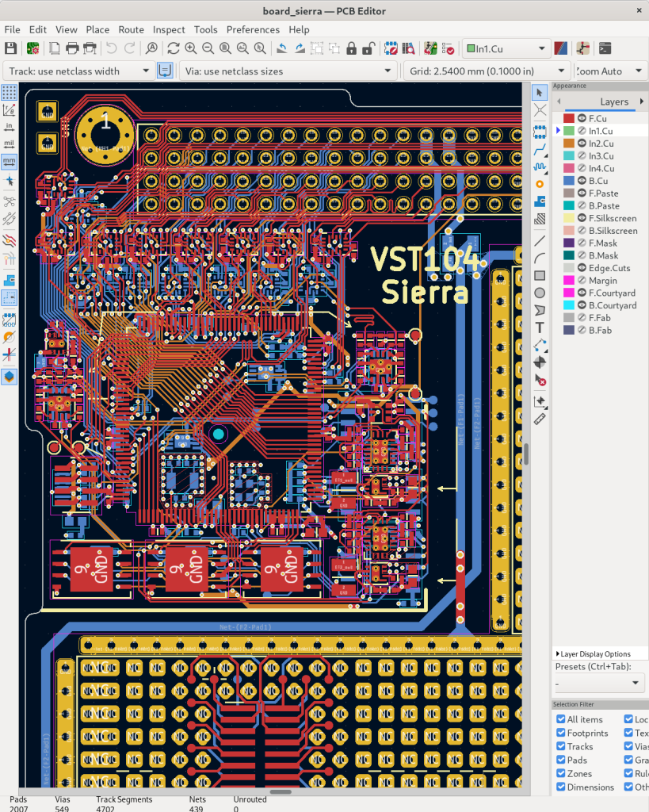Open the Scripting Console icon

tap(605, 49)
